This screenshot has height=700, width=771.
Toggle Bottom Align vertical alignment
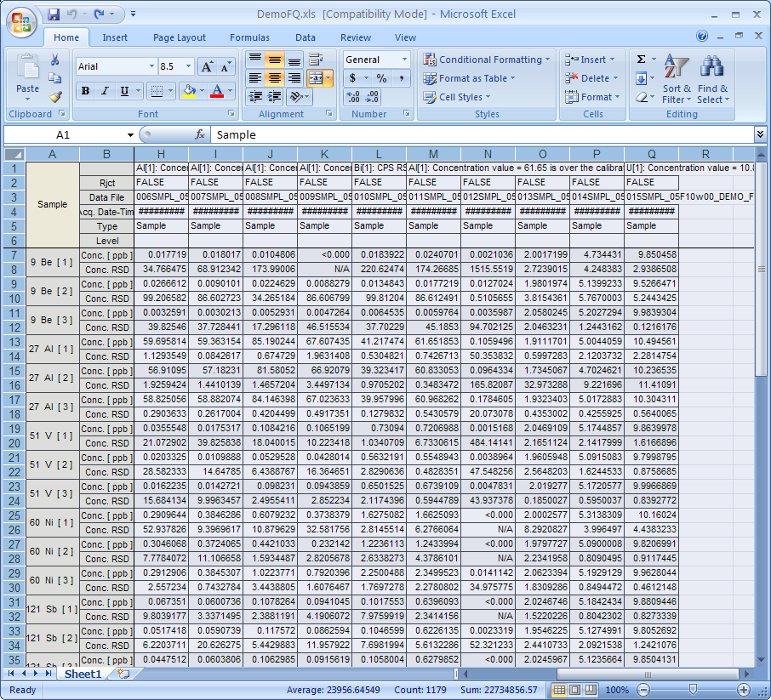tap(294, 60)
